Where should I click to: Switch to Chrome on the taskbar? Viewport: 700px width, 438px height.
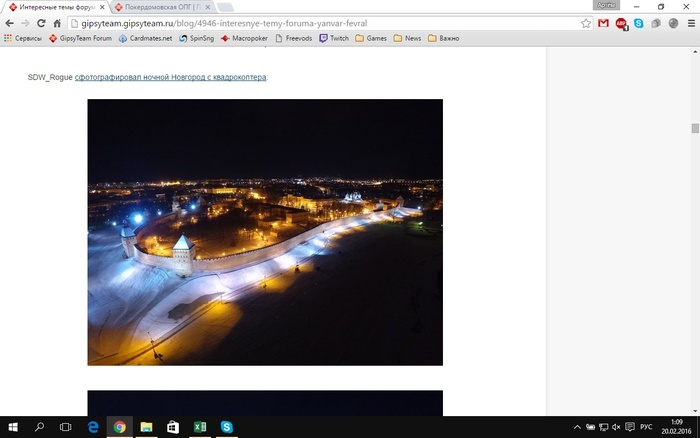click(x=119, y=427)
